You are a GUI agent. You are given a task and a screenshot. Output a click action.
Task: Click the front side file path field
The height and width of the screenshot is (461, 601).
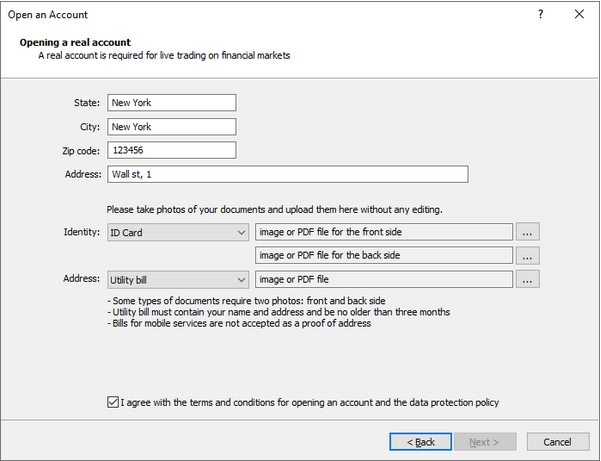point(384,232)
